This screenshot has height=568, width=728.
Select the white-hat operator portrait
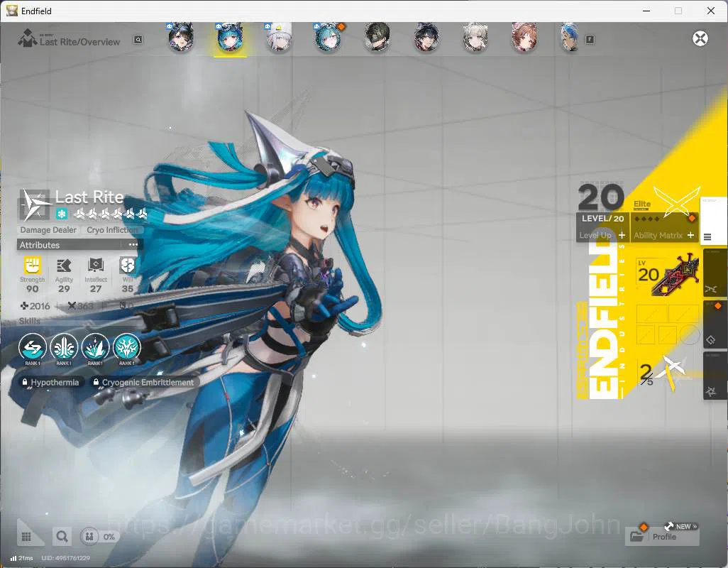click(x=279, y=38)
